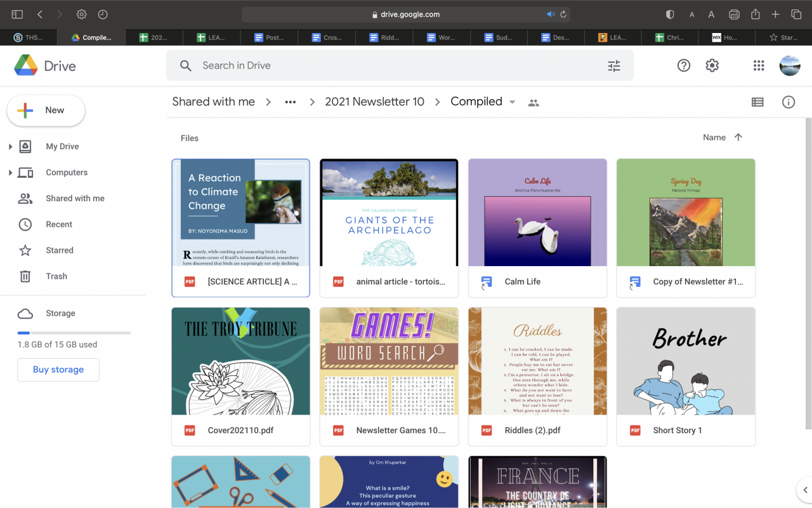Switch to list layout view
This screenshot has height=508, width=812.
[757, 102]
